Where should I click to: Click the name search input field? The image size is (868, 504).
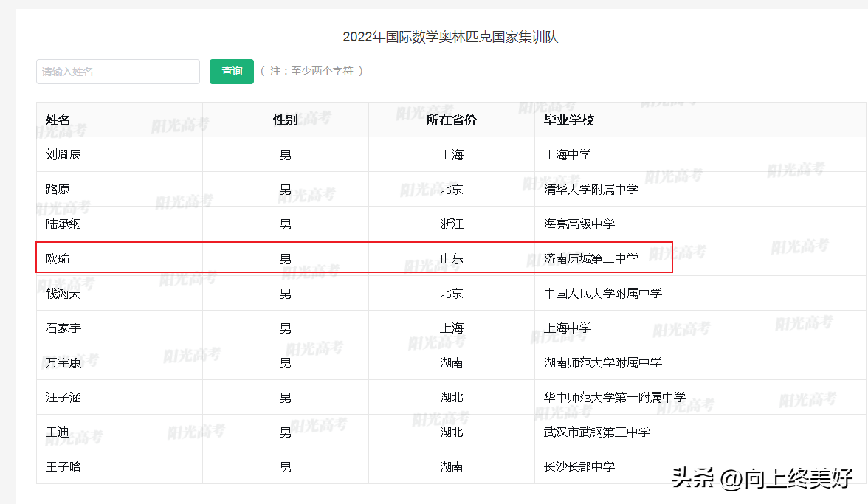[x=118, y=72]
